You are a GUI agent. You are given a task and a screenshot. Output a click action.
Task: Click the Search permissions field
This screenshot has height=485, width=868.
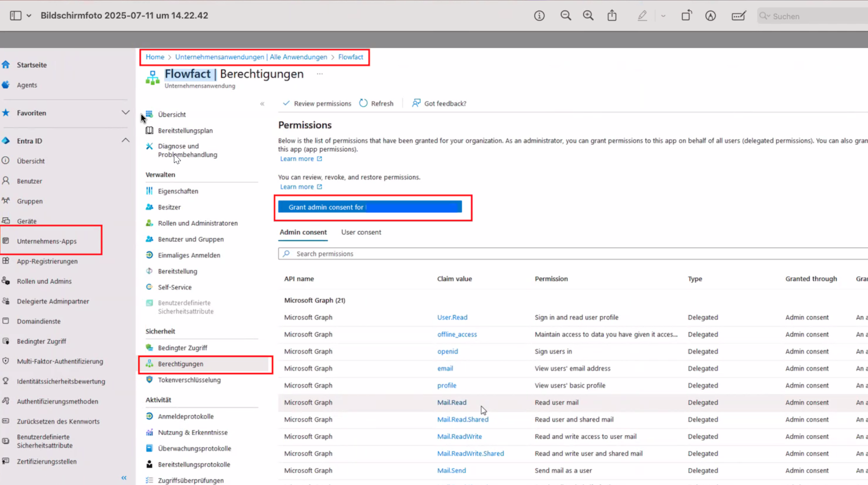[x=545, y=253]
